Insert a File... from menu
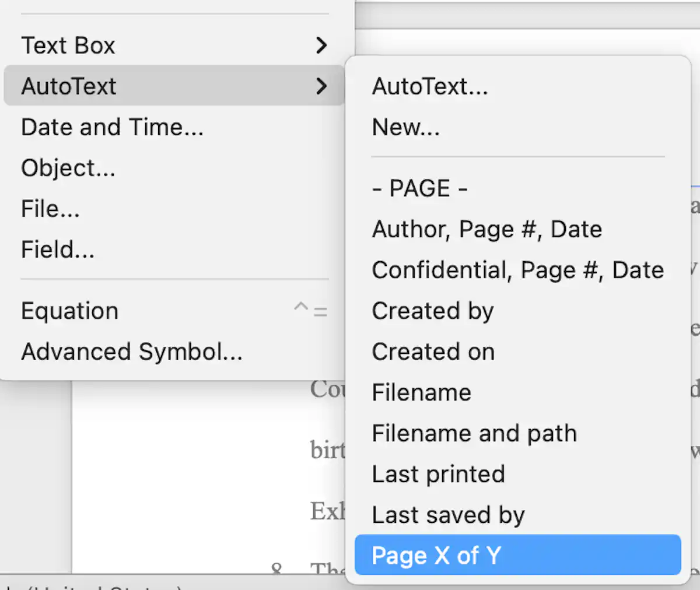 (50, 209)
